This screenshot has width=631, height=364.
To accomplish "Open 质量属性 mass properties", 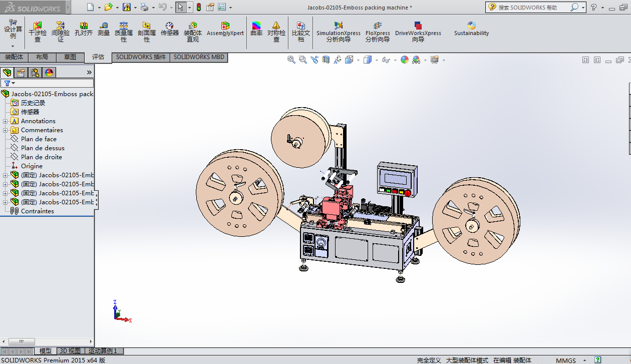I will (x=124, y=32).
